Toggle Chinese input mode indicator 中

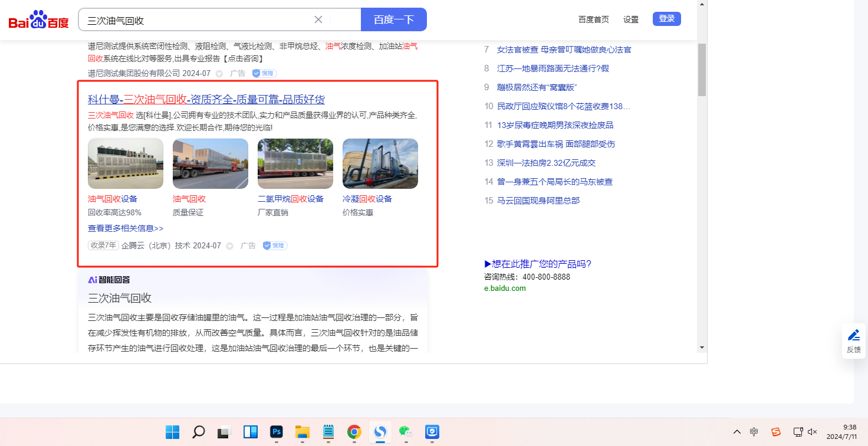point(754,432)
